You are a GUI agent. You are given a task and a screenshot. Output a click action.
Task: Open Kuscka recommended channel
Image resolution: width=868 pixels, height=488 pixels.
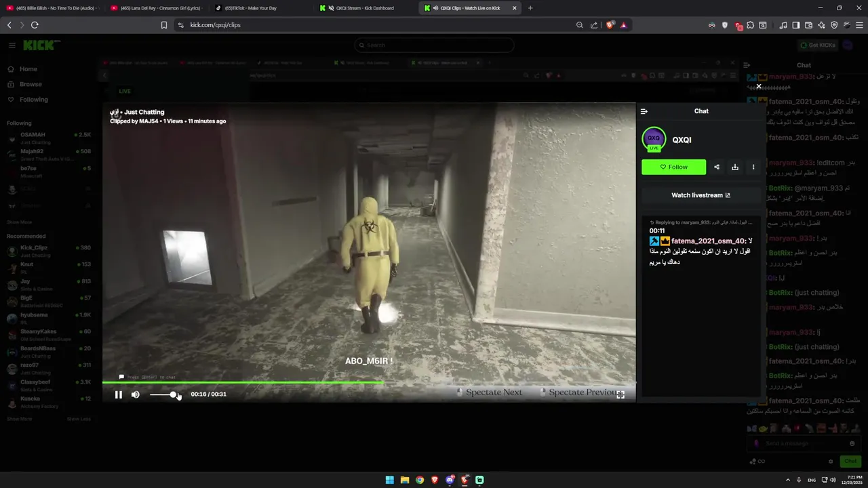[x=49, y=403]
